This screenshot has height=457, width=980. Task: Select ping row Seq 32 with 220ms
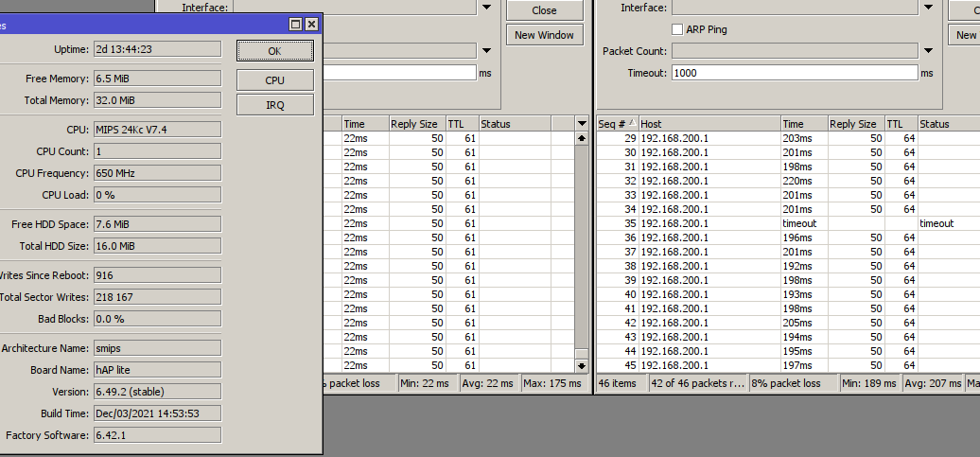point(788,181)
